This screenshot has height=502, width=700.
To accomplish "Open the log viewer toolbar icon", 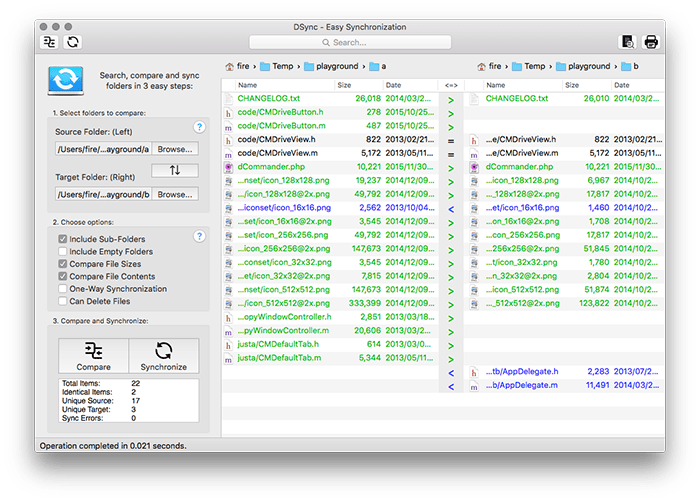I will point(628,42).
